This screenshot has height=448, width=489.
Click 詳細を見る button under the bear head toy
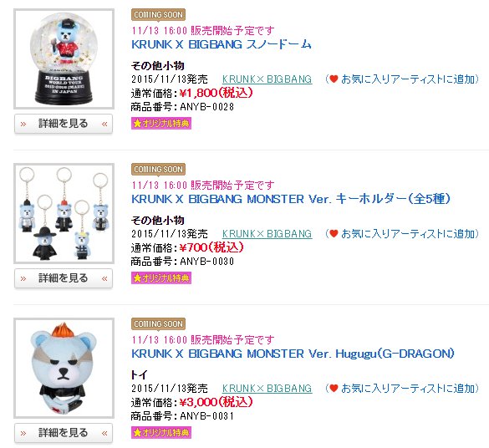(x=64, y=433)
